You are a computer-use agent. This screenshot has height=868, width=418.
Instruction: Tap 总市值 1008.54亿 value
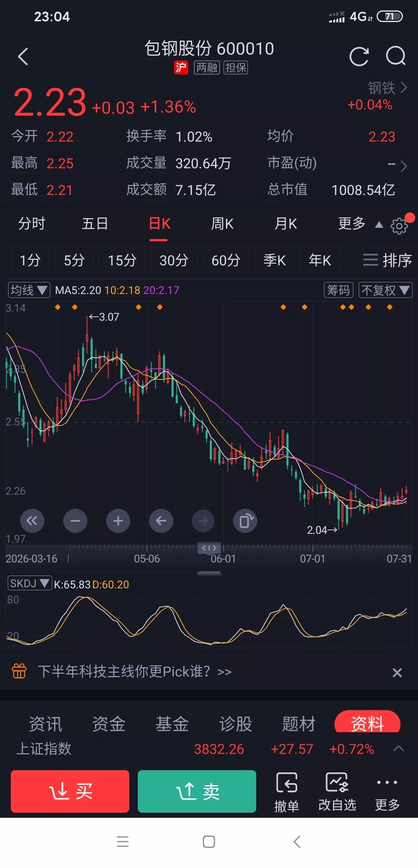click(363, 190)
